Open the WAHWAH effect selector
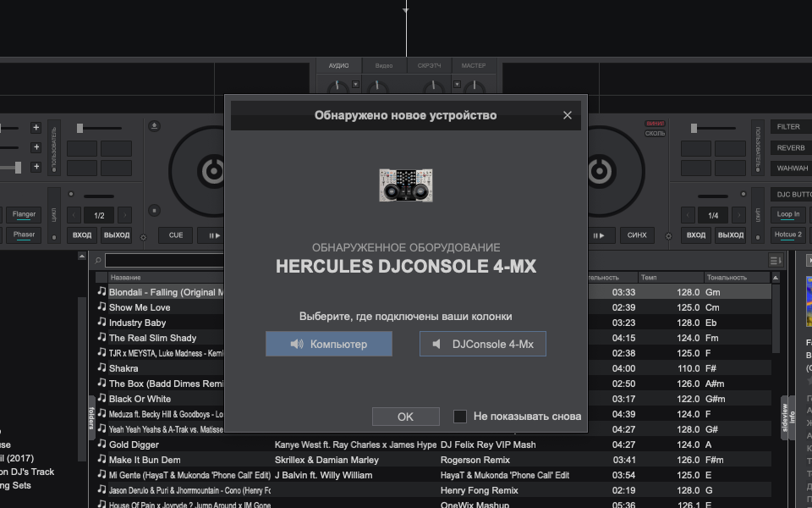Viewport: 812px width, 508px height. pyautogui.click(x=790, y=168)
